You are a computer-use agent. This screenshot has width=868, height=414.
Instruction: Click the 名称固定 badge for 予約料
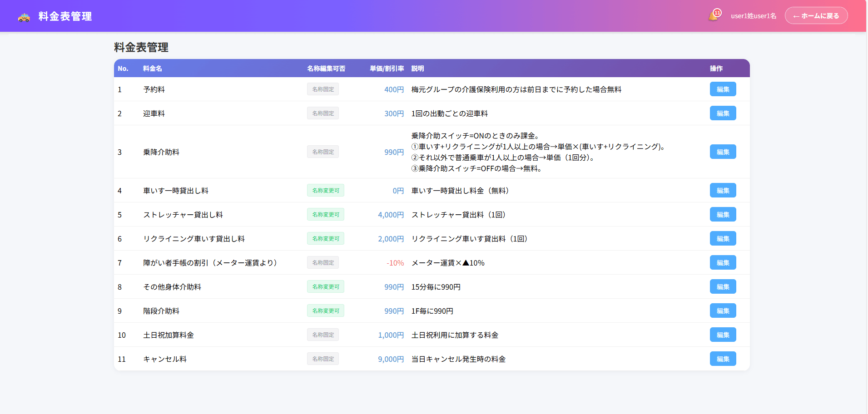point(323,89)
